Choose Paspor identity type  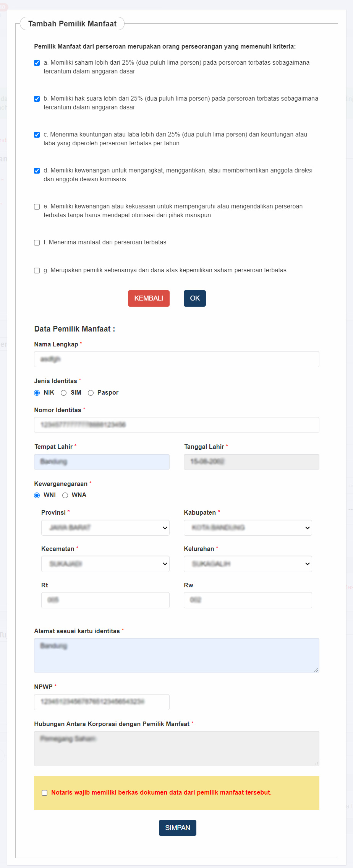coord(91,393)
